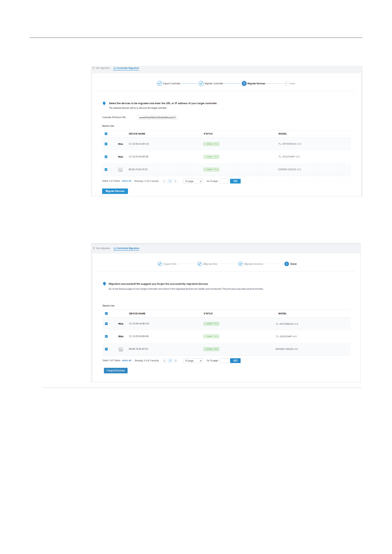The height and width of the screenshot is (554, 392).
Task: Click the Controller IP/Inform URL input field
Action: click(x=157, y=117)
